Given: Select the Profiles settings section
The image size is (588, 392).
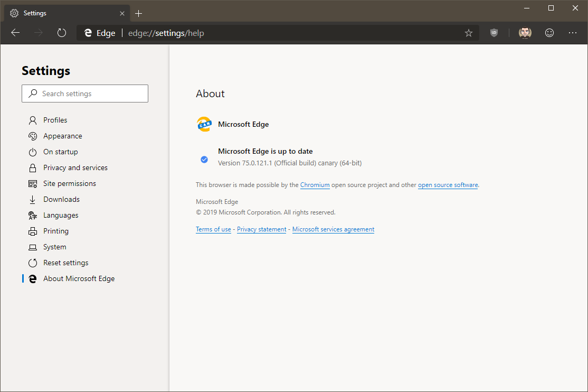Looking at the screenshot, I should [x=55, y=120].
